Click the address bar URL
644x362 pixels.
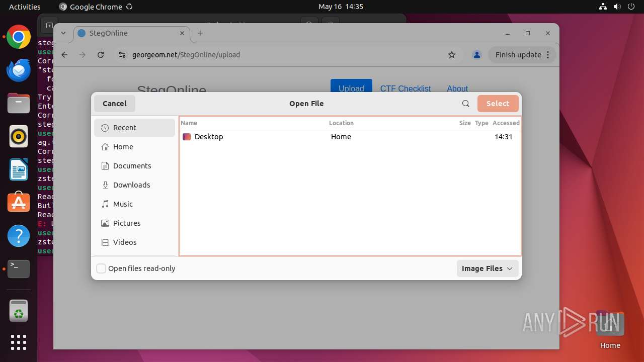point(186,55)
